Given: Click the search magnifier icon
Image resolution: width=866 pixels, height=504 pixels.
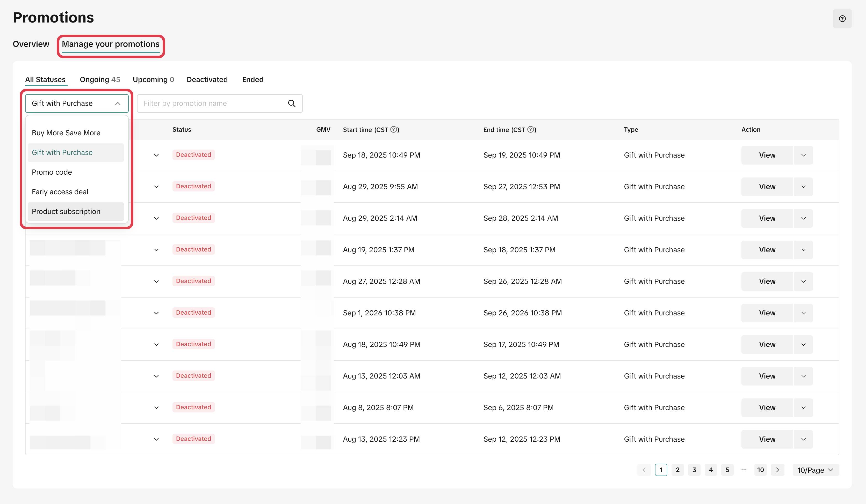Looking at the screenshot, I should [x=291, y=103].
